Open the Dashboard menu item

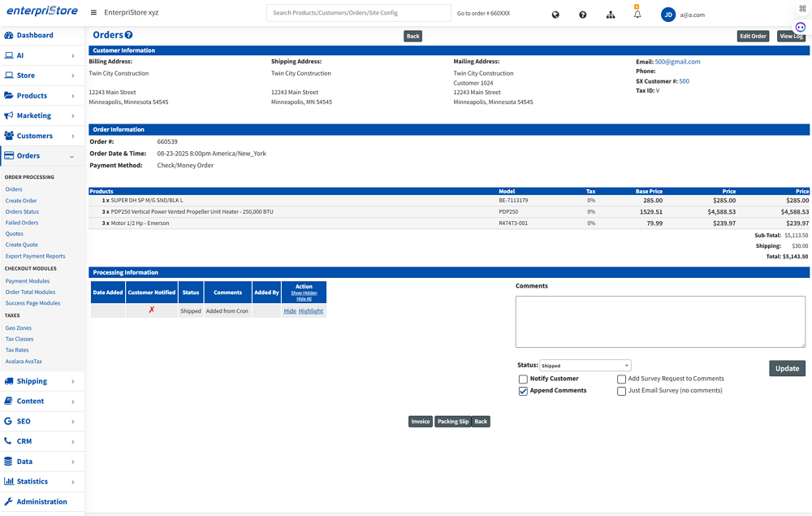click(x=35, y=36)
